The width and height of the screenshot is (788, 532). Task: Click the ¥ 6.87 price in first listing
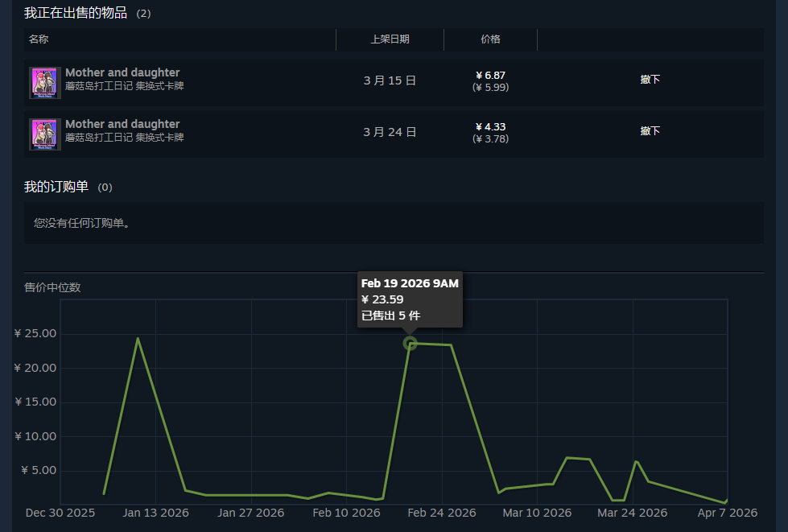point(490,76)
